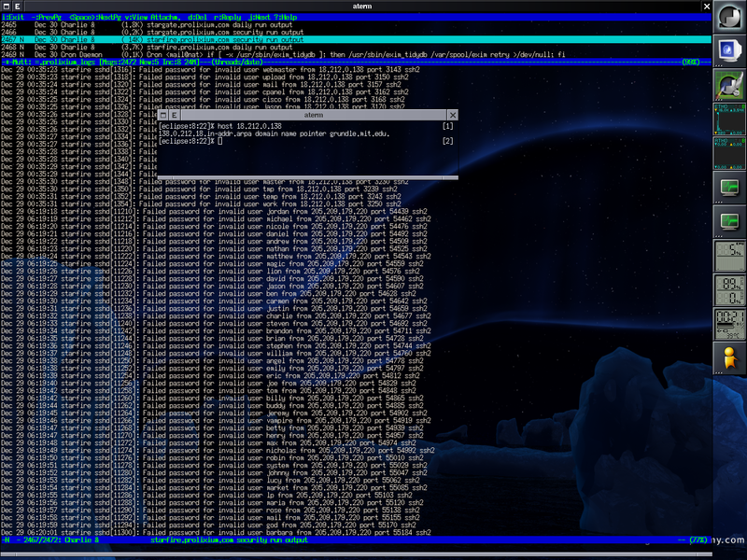Click the miniaturize button of main aterm window
Image resolution: width=747 pixels, height=560 pixels.
pos(7,7)
